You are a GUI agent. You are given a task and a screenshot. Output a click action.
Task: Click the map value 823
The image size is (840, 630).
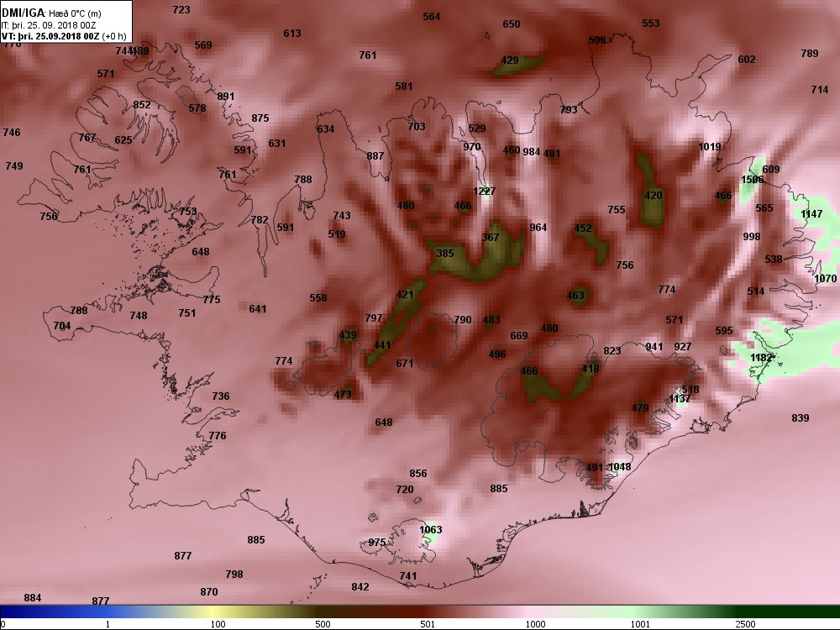point(612,351)
